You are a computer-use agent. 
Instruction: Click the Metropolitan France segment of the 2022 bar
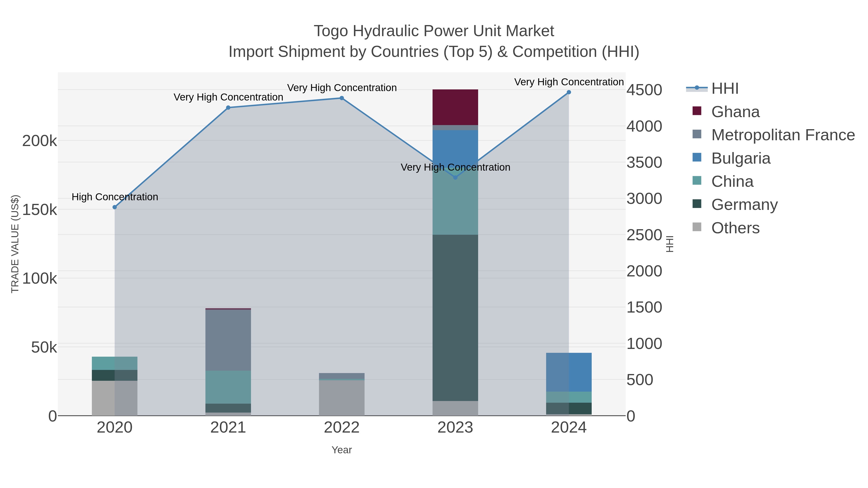coord(342,376)
